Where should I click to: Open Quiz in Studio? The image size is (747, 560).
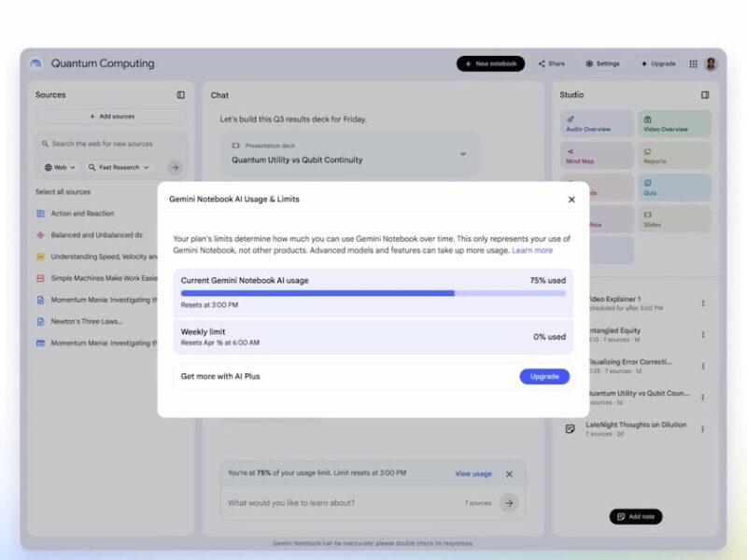point(674,188)
